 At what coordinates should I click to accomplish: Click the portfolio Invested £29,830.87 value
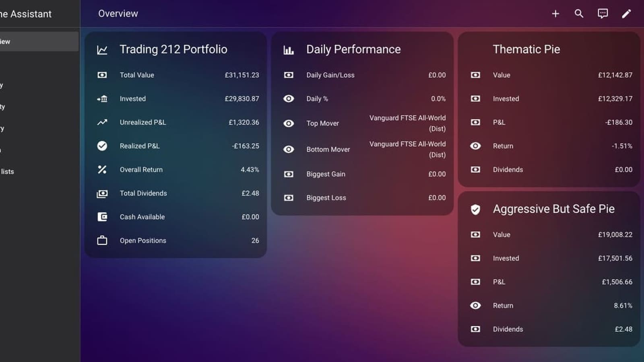coord(242,99)
